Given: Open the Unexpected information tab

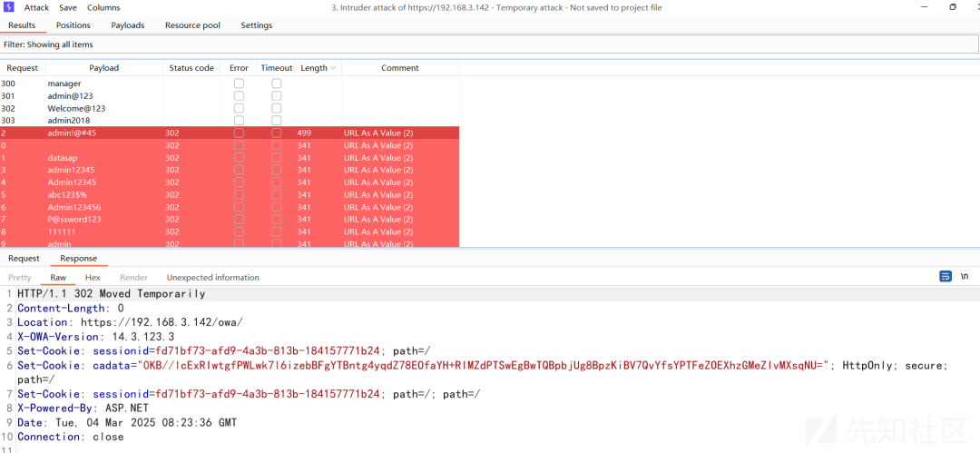Looking at the screenshot, I should click(x=212, y=277).
